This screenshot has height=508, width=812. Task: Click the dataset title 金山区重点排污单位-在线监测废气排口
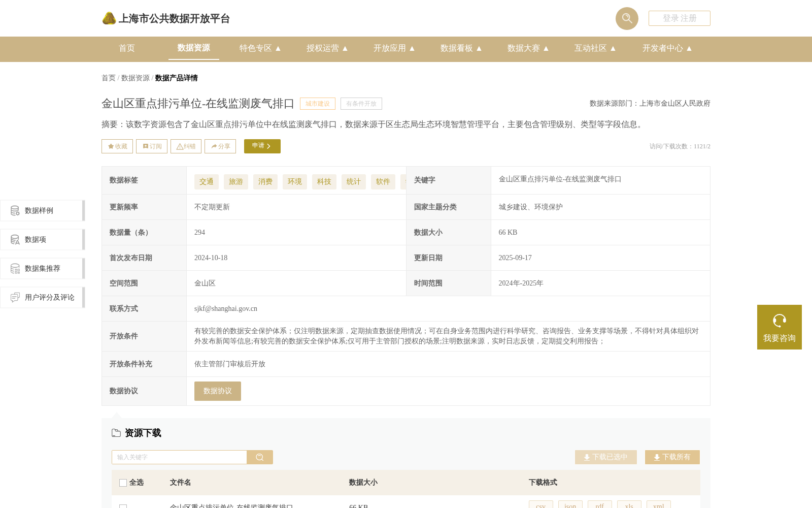pyautogui.click(x=198, y=104)
